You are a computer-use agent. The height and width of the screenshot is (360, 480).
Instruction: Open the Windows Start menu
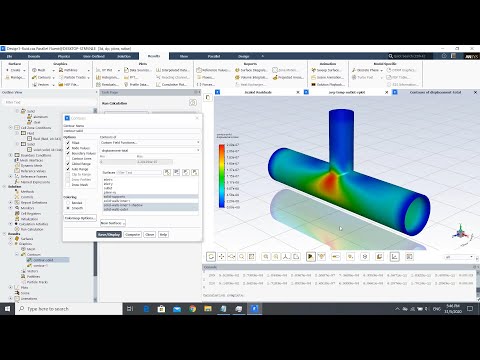(x=7, y=309)
